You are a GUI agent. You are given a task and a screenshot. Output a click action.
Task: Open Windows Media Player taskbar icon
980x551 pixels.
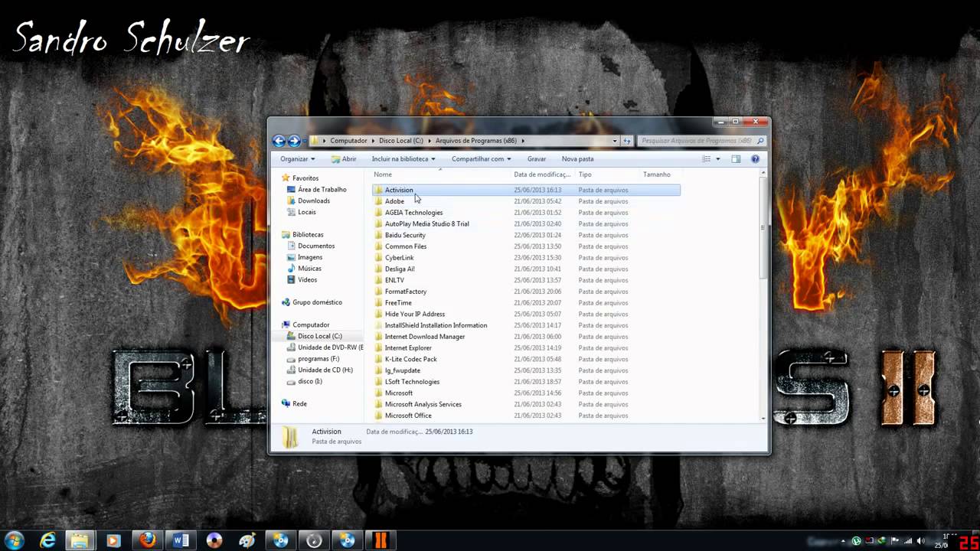[x=113, y=540]
